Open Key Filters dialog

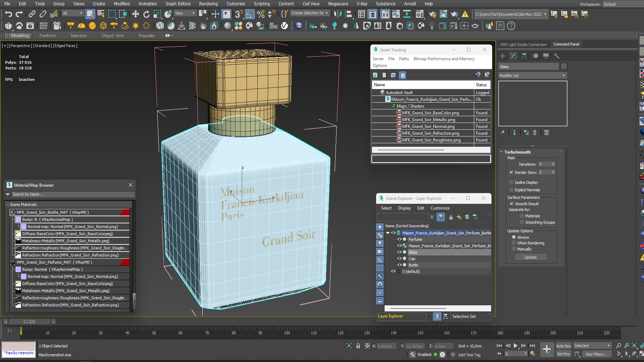point(596,354)
